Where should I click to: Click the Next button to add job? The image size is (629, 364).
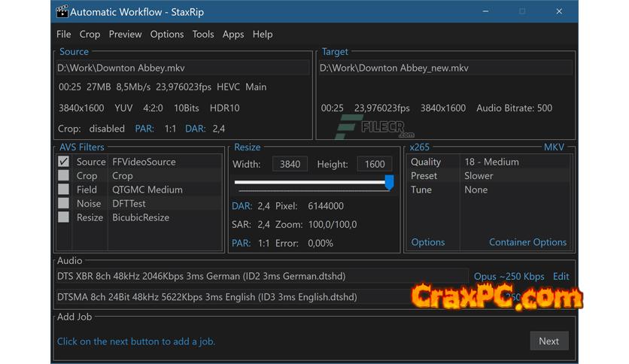[x=548, y=341]
